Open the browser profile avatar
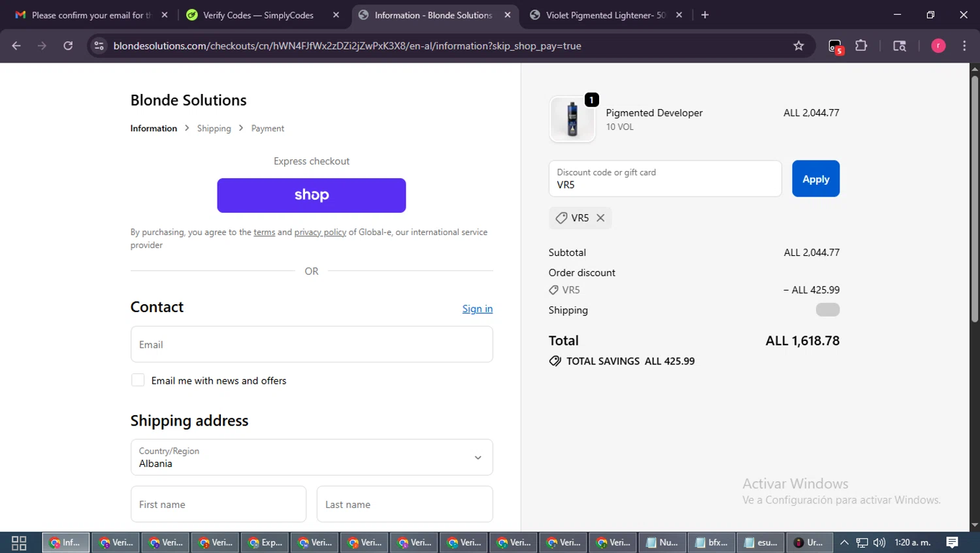The width and height of the screenshot is (980, 553). pos(938,46)
